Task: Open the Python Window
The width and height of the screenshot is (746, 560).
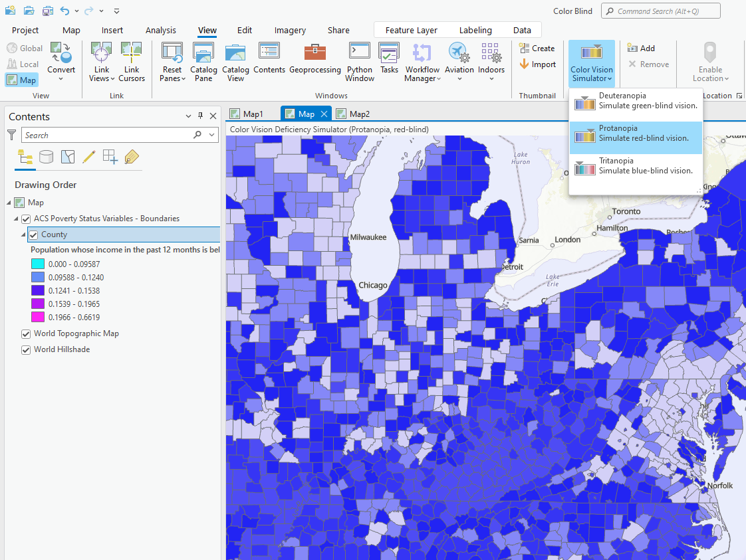Action: click(360, 62)
